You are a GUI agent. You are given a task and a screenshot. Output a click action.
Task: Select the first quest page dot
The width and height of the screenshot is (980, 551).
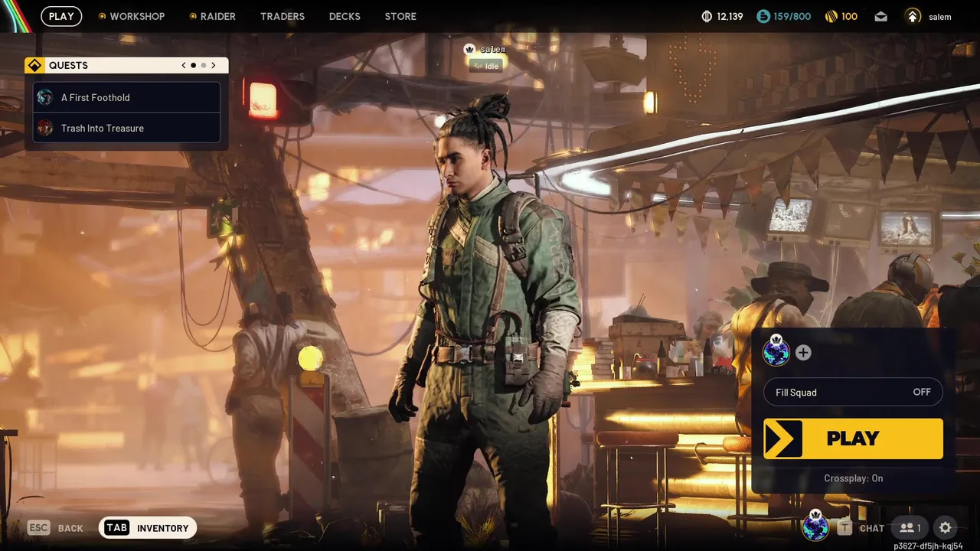tap(193, 66)
